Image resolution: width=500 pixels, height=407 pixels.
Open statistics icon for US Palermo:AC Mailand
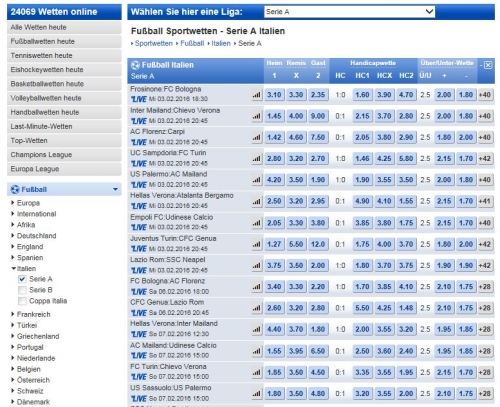coord(257,180)
